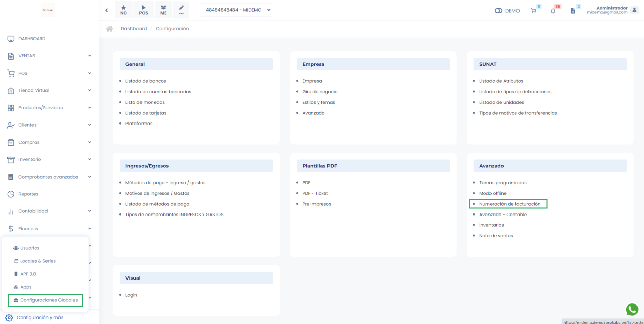Open Numeración de facturación link

(510, 204)
